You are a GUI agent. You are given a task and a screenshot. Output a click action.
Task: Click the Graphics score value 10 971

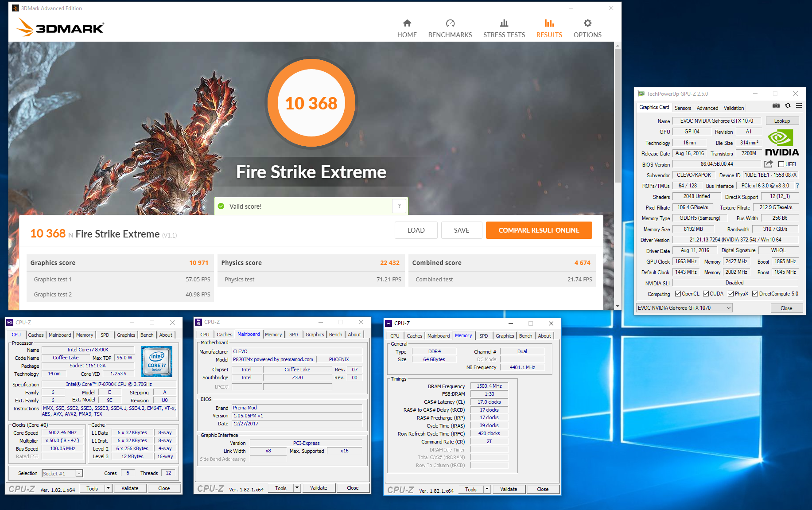(x=198, y=263)
